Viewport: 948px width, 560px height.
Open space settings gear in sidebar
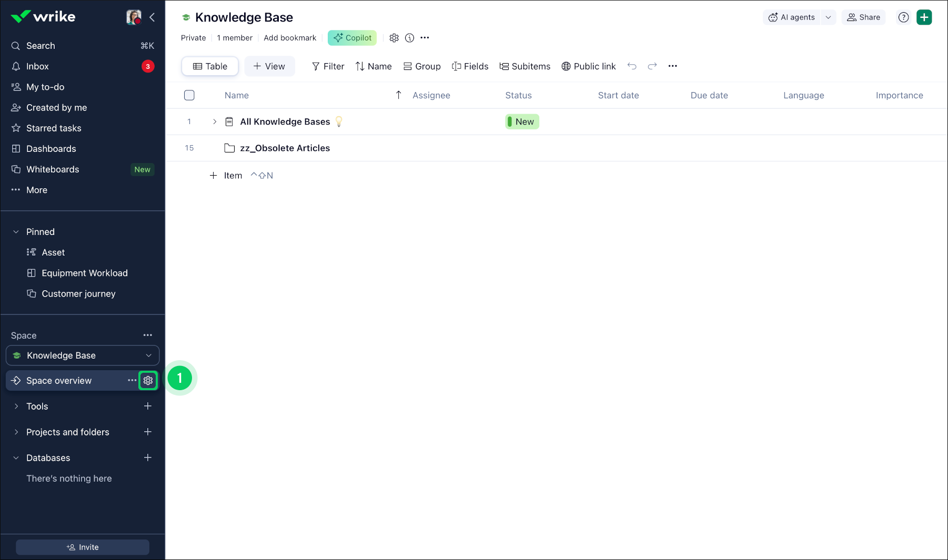pyautogui.click(x=148, y=380)
